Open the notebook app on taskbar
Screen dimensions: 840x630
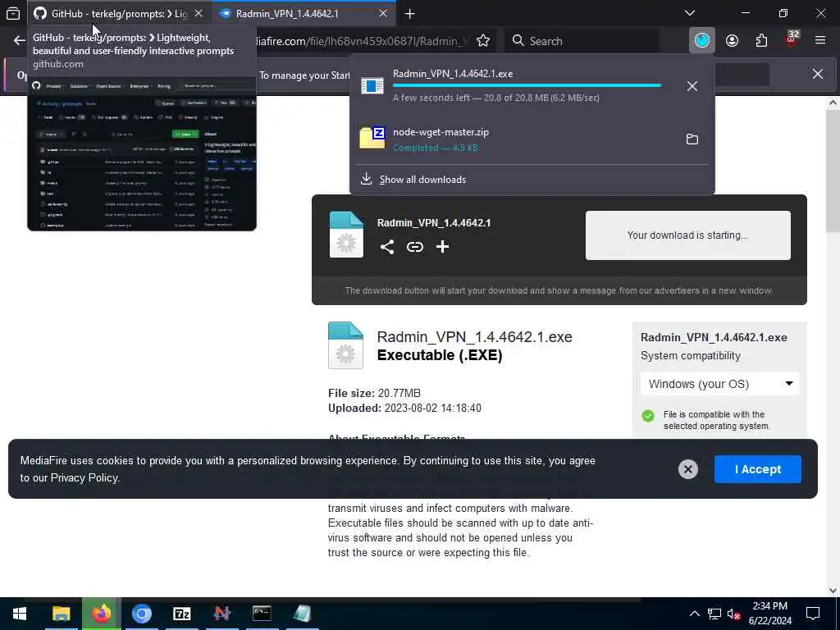click(302, 614)
